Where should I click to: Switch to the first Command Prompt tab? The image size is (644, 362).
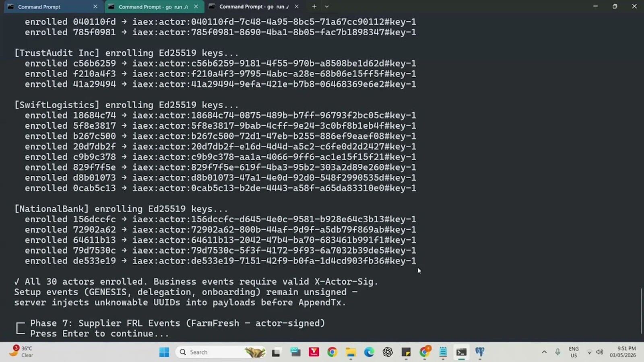(52, 6)
